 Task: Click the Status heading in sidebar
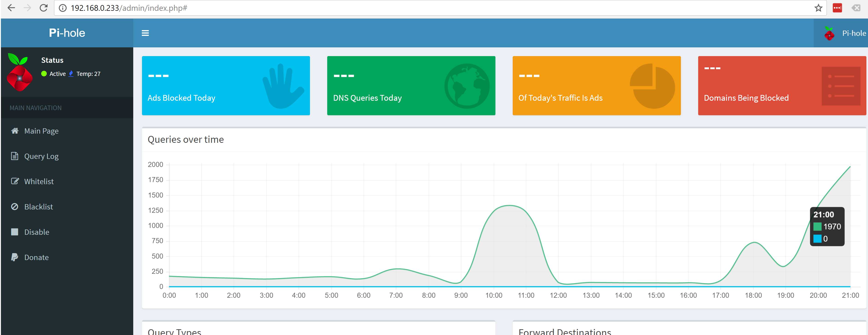[52, 60]
